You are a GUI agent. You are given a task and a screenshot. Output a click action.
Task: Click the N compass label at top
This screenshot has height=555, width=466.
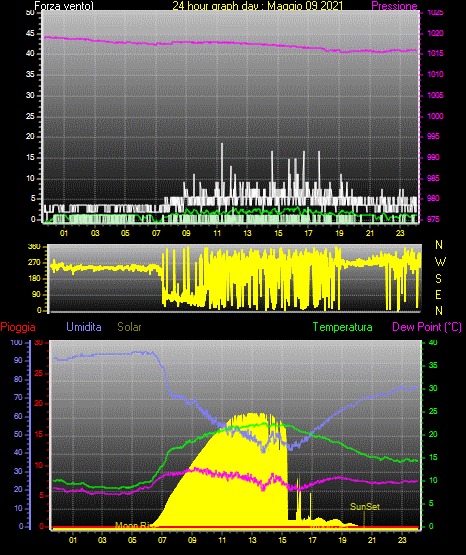439,245
